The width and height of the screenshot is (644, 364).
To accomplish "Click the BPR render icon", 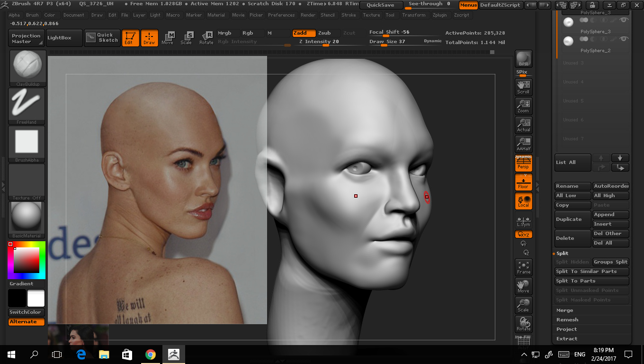I will (523, 59).
